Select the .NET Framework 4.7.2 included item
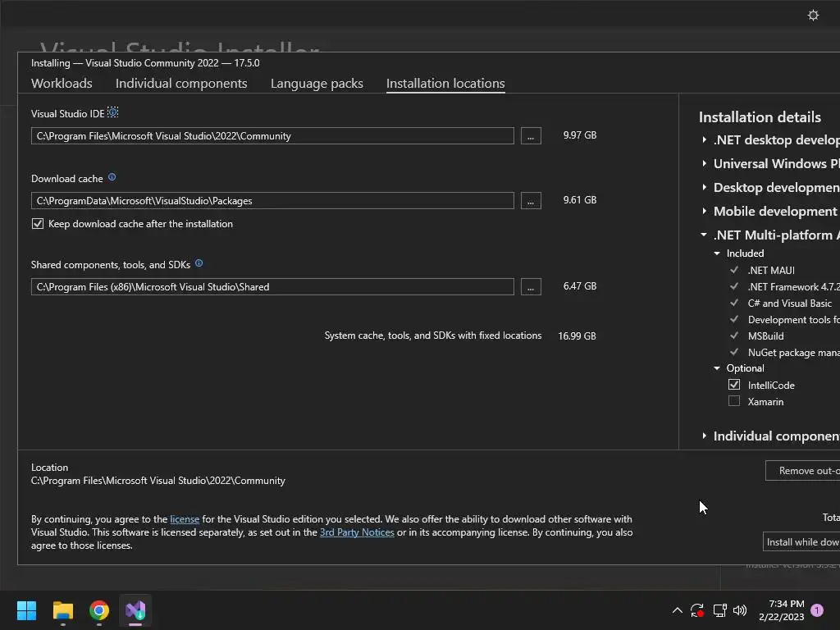Image resolution: width=840 pixels, height=630 pixels. [793, 287]
